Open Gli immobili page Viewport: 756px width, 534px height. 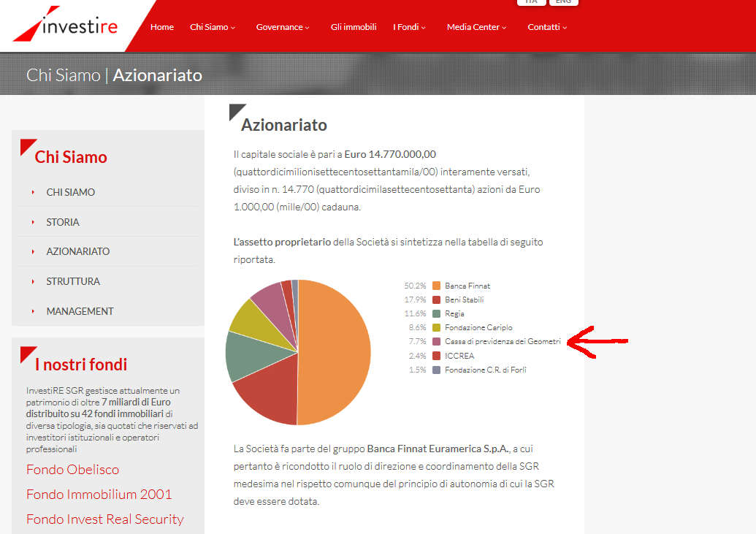click(x=354, y=27)
